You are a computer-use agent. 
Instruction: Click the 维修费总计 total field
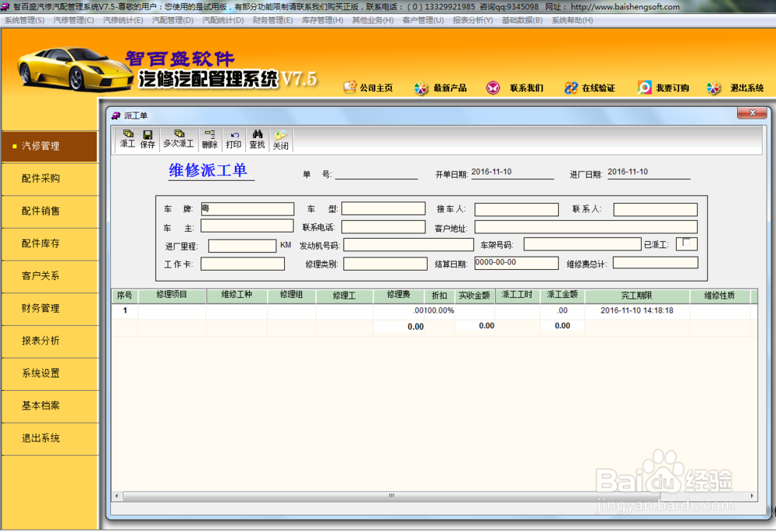(x=655, y=263)
